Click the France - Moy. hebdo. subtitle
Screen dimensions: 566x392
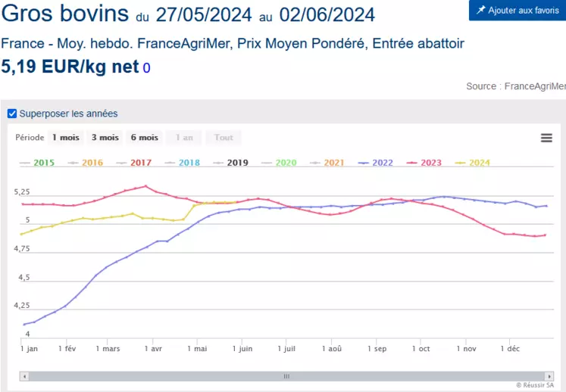(x=233, y=43)
